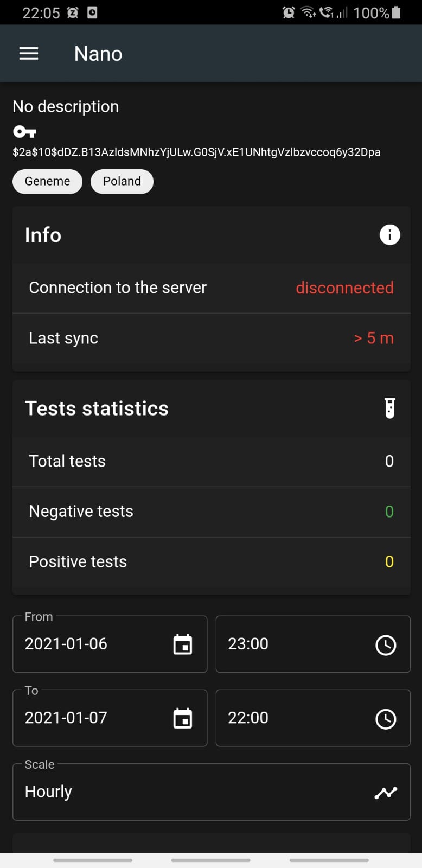This screenshot has height=868, width=422.
Task: Tap the clock icon for 23:00
Action: point(386,644)
